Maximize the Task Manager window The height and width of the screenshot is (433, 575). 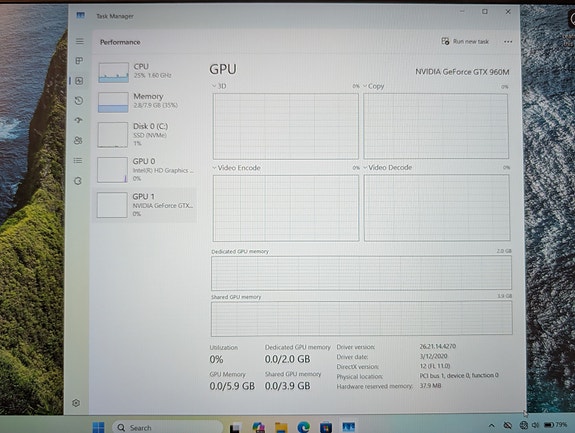[485, 12]
